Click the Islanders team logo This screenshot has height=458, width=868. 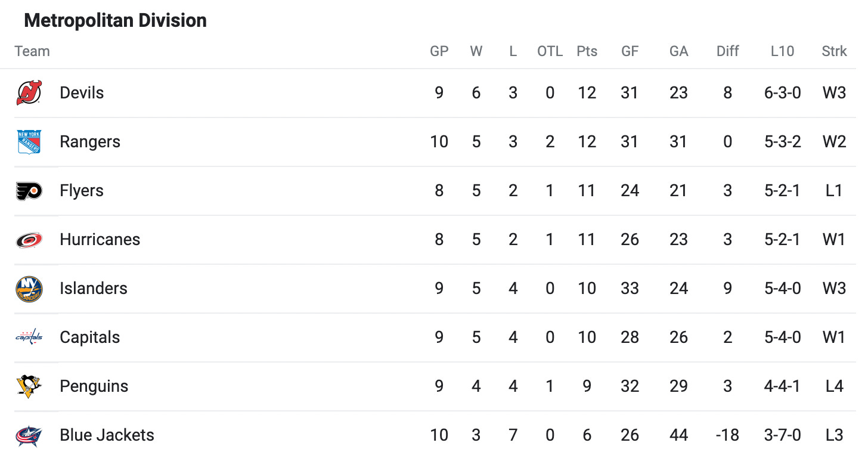(29, 289)
